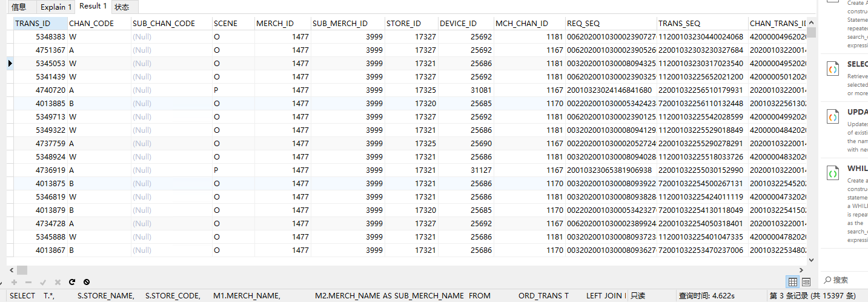868x302 pixels.
Task: Switch to the 状态 tab
Action: pos(122,7)
